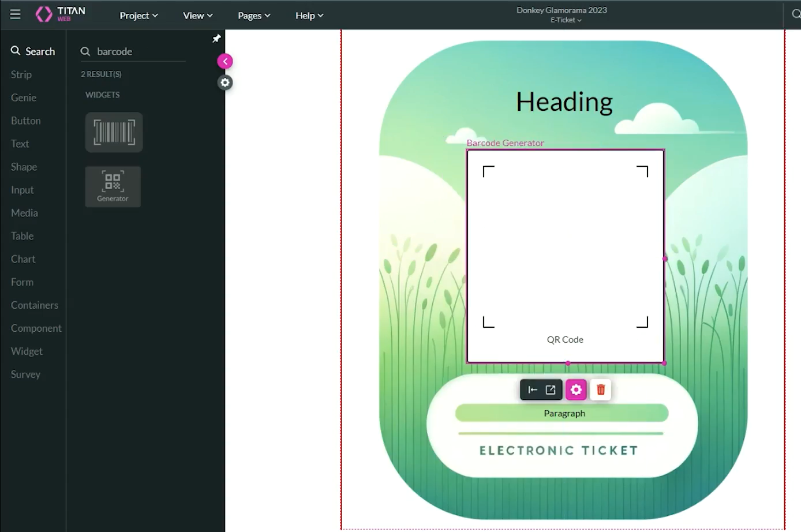Viewport: 801px width, 532px height.
Task: Open the Project menu
Action: [x=139, y=16]
